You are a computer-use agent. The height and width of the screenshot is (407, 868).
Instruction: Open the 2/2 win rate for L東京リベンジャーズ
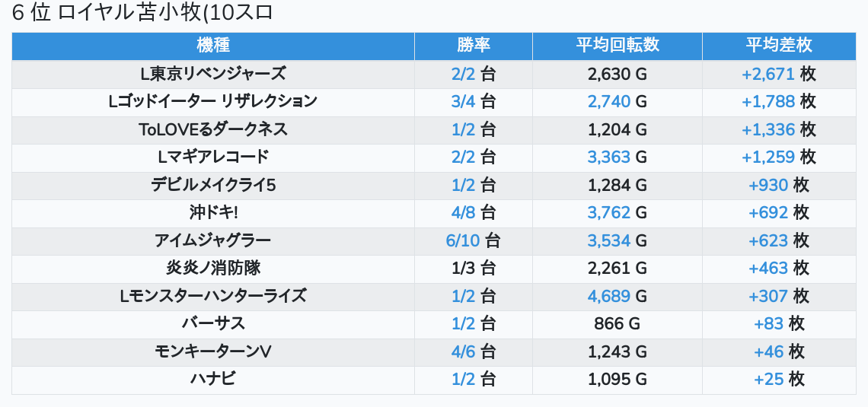(x=463, y=74)
